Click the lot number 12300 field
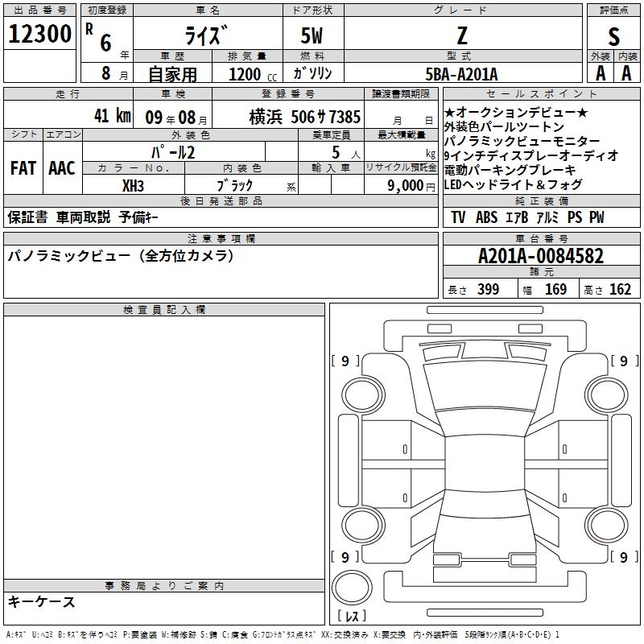644x644 pixels. coord(40,34)
